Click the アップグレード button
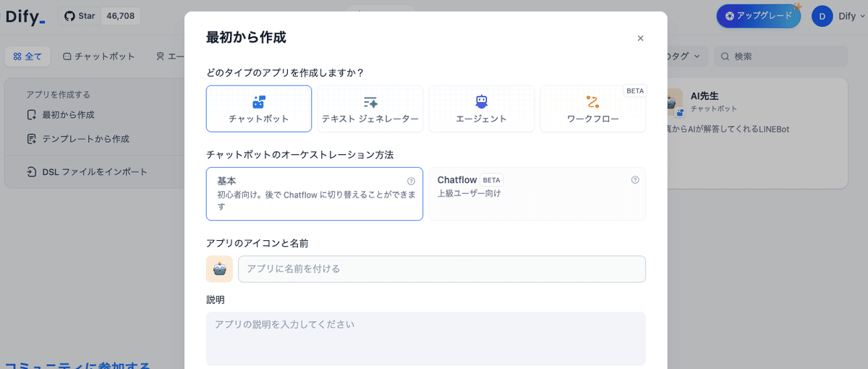Screen dimensions: 868x369 tap(758, 16)
